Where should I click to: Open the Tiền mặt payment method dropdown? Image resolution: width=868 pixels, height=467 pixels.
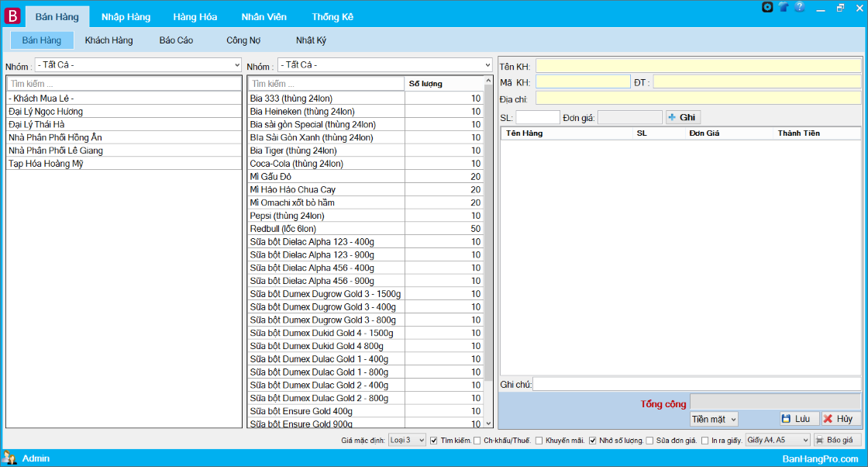click(x=714, y=419)
